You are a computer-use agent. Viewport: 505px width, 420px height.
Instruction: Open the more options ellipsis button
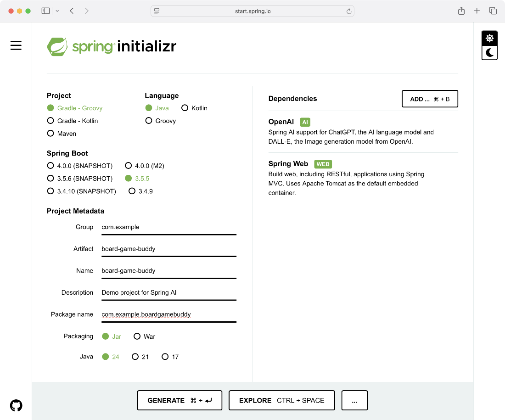tap(354, 400)
